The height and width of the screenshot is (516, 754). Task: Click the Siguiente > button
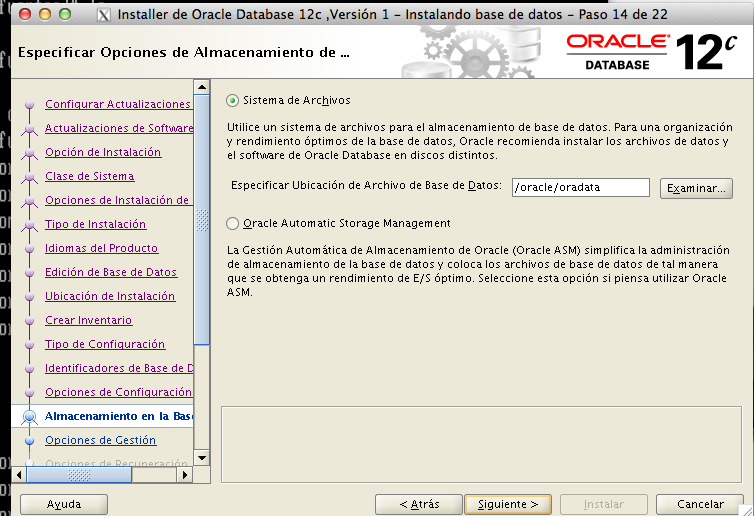508,504
